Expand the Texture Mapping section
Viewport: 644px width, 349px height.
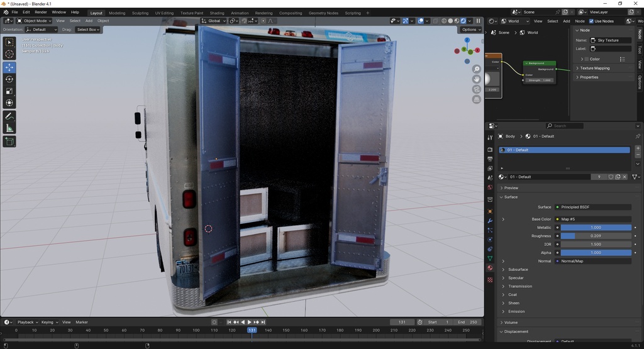coord(594,68)
